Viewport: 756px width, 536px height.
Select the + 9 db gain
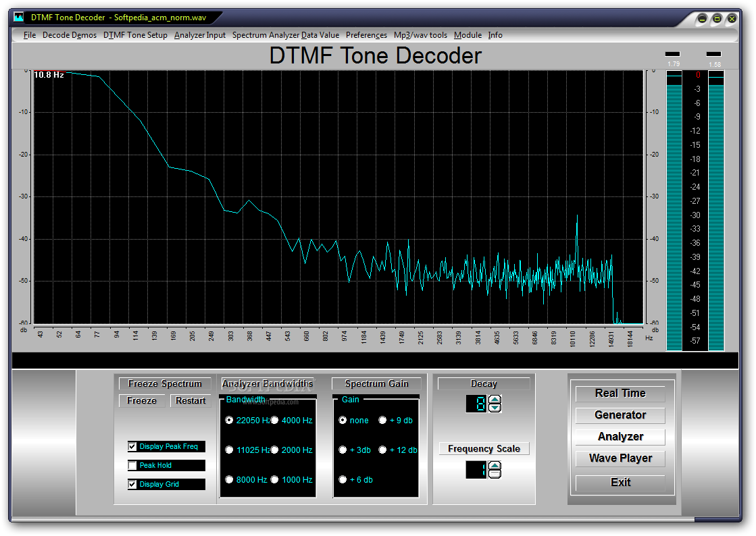[x=382, y=421]
